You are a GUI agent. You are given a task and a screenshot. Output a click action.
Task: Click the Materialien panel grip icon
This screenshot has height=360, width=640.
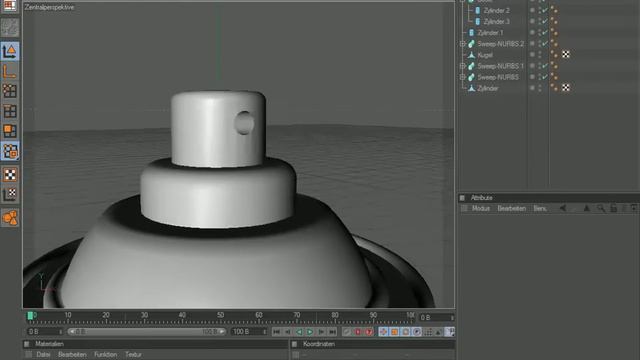(x=27, y=344)
